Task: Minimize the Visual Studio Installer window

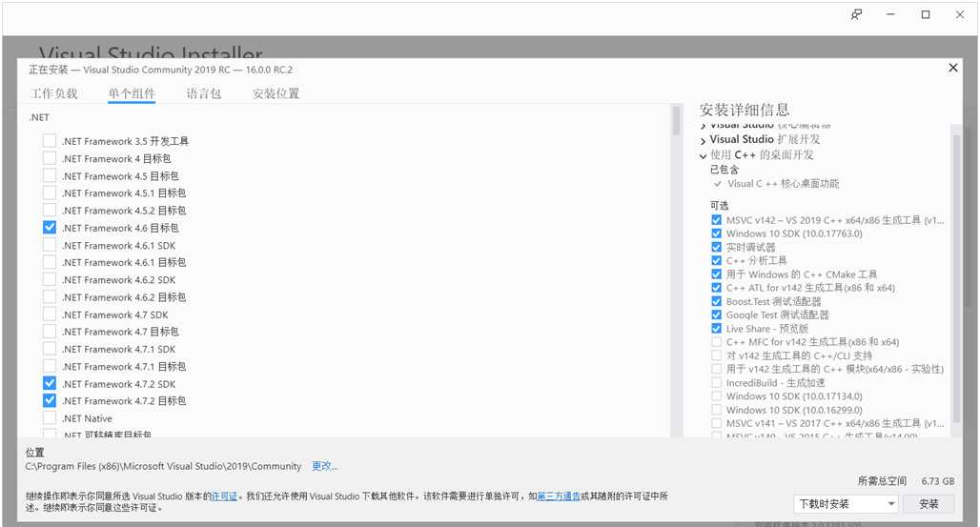Action: point(890,14)
